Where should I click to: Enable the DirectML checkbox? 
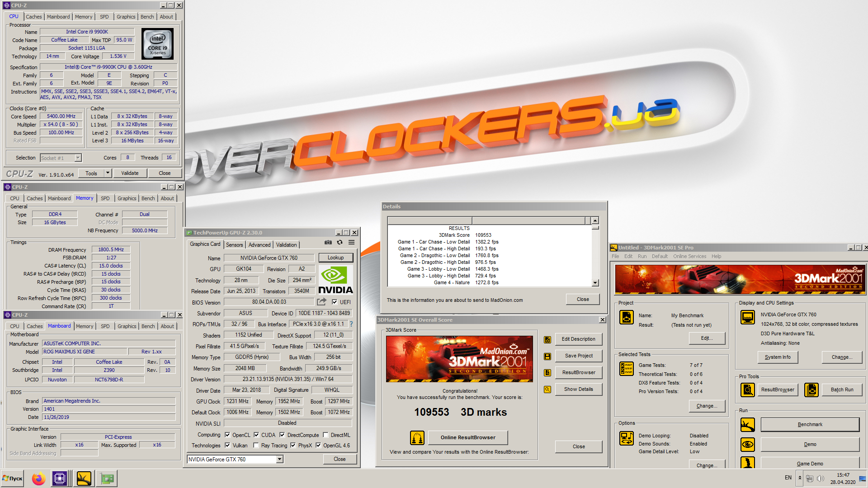tap(325, 435)
